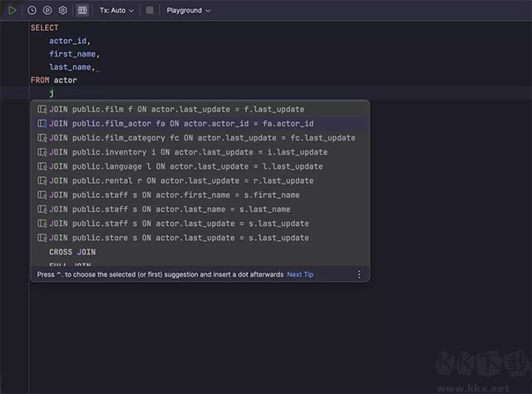The width and height of the screenshot is (532, 394).
Task: Select staff JOIN on s.last_update suggestion
Action: point(199,224)
